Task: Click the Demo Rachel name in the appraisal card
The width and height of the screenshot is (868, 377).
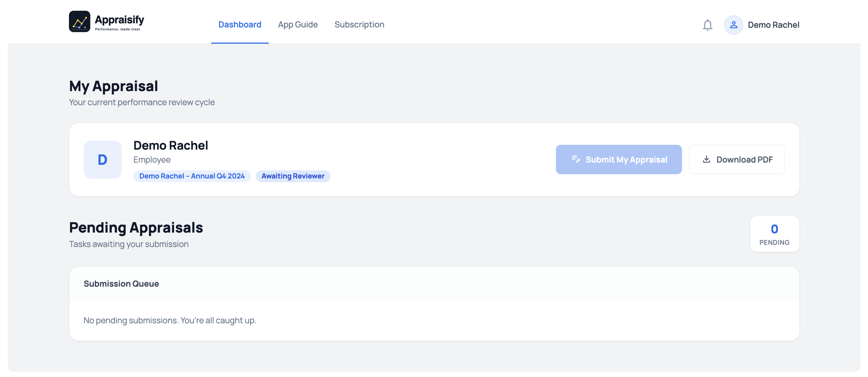Action: [x=170, y=146]
